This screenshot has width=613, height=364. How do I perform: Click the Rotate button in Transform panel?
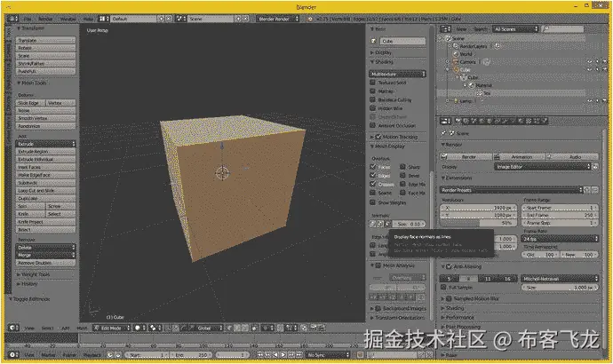[45, 48]
